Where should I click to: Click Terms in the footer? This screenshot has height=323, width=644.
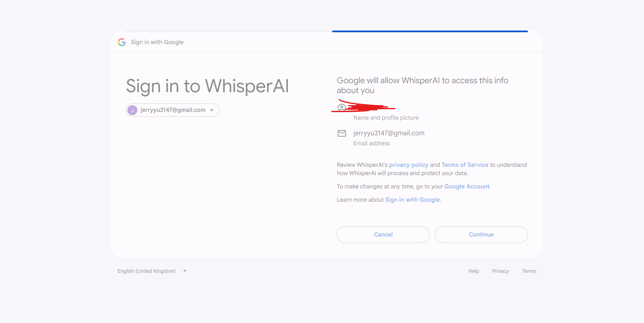(x=529, y=271)
